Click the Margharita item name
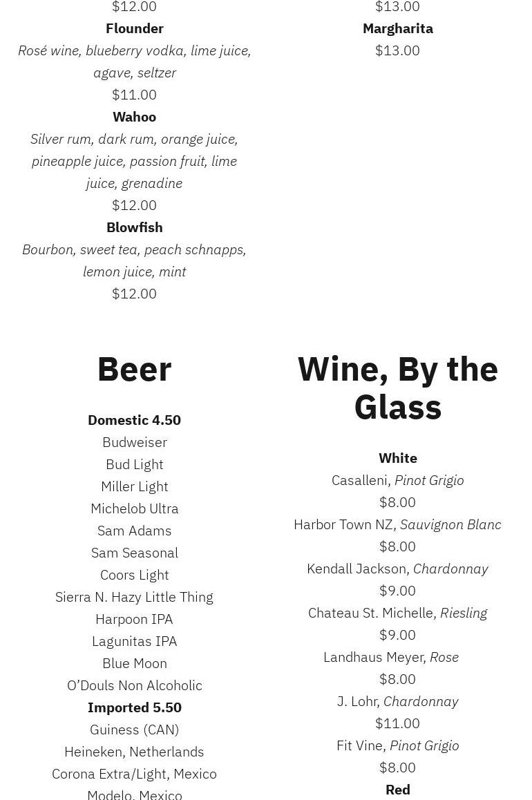 click(x=398, y=28)
